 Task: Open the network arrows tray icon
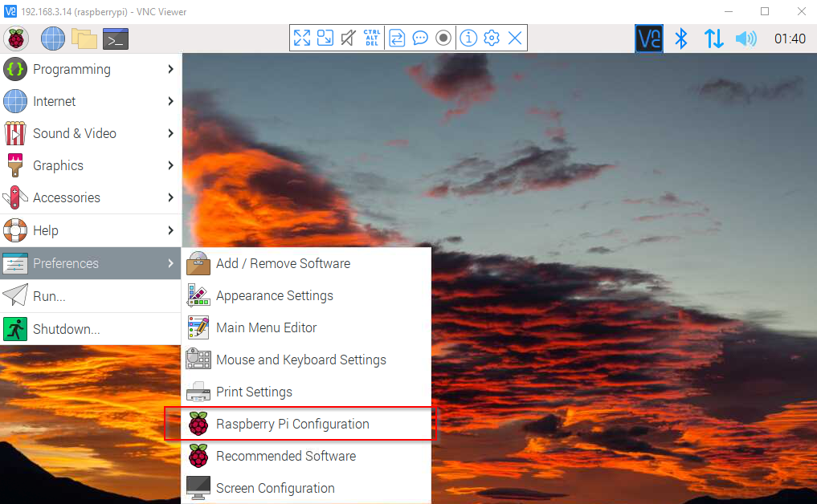click(714, 39)
